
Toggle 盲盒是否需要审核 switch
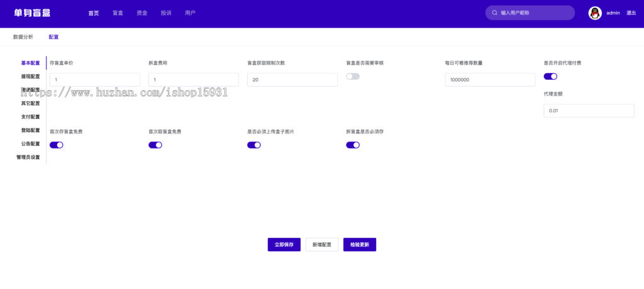(353, 76)
